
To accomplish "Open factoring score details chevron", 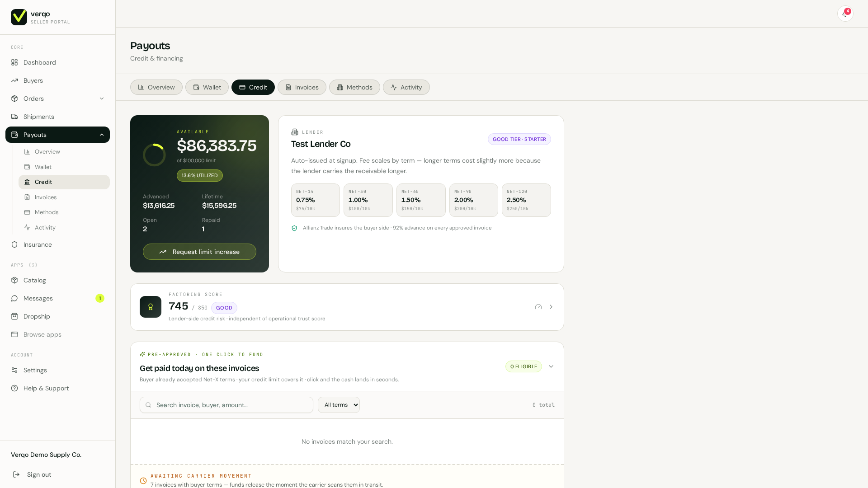I will tap(551, 307).
